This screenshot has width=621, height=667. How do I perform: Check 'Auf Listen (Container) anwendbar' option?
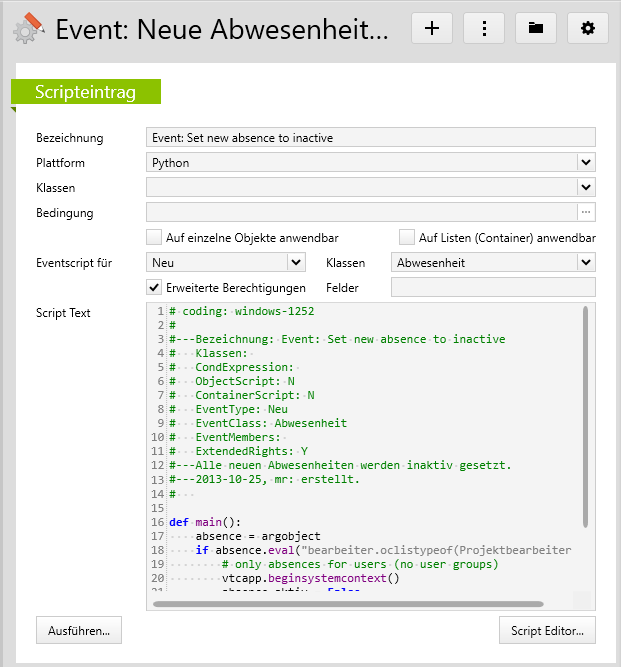[407, 237]
